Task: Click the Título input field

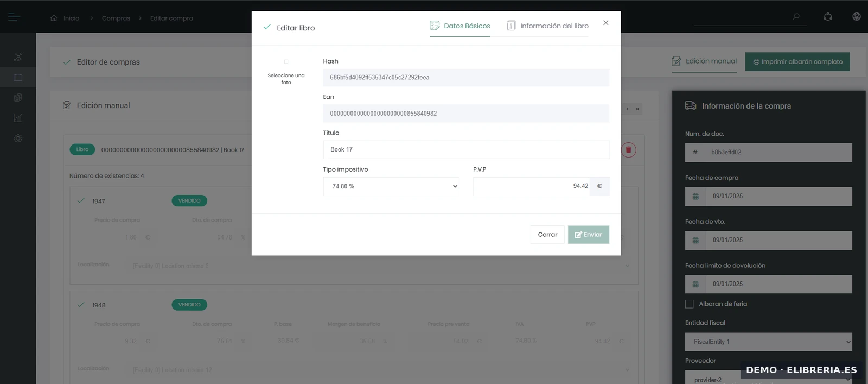Action: (x=465, y=150)
